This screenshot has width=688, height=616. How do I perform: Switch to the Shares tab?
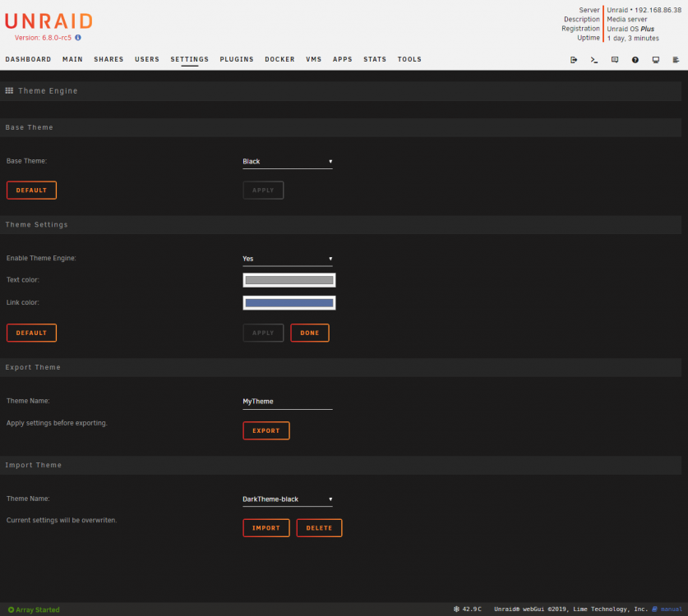[x=109, y=59]
